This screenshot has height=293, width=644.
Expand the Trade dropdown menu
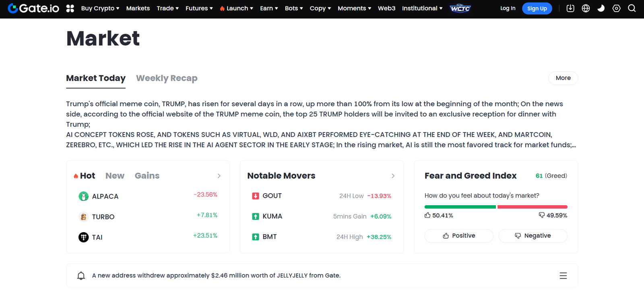(x=167, y=8)
